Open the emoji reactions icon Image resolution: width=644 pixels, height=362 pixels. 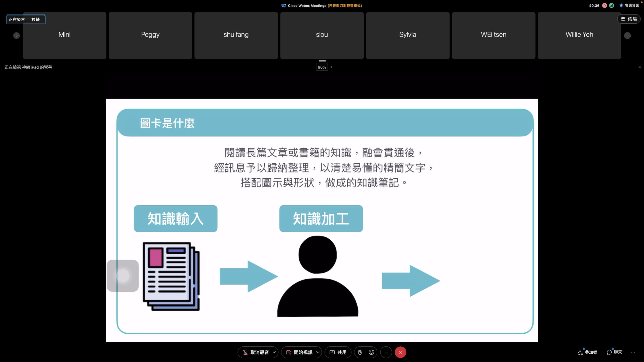[371, 352]
